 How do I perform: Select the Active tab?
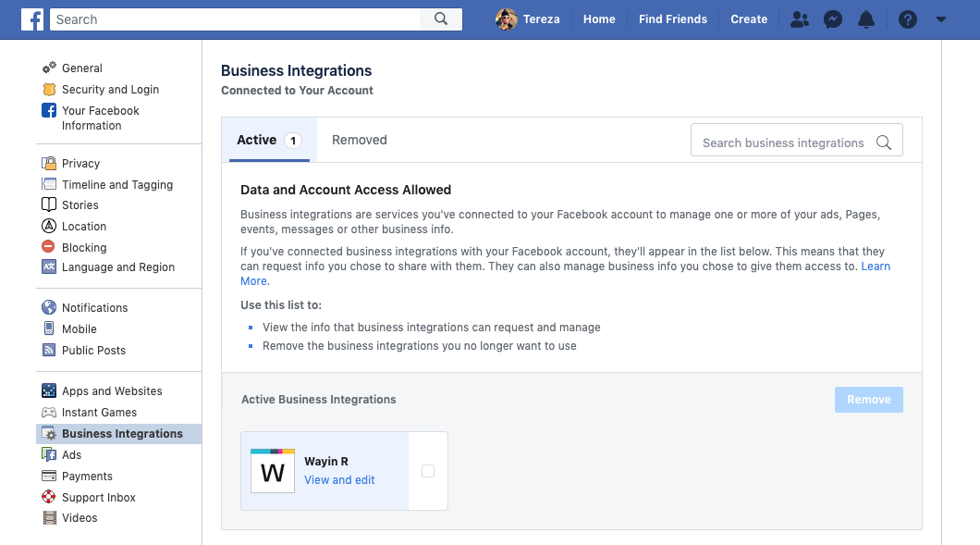point(269,140)
